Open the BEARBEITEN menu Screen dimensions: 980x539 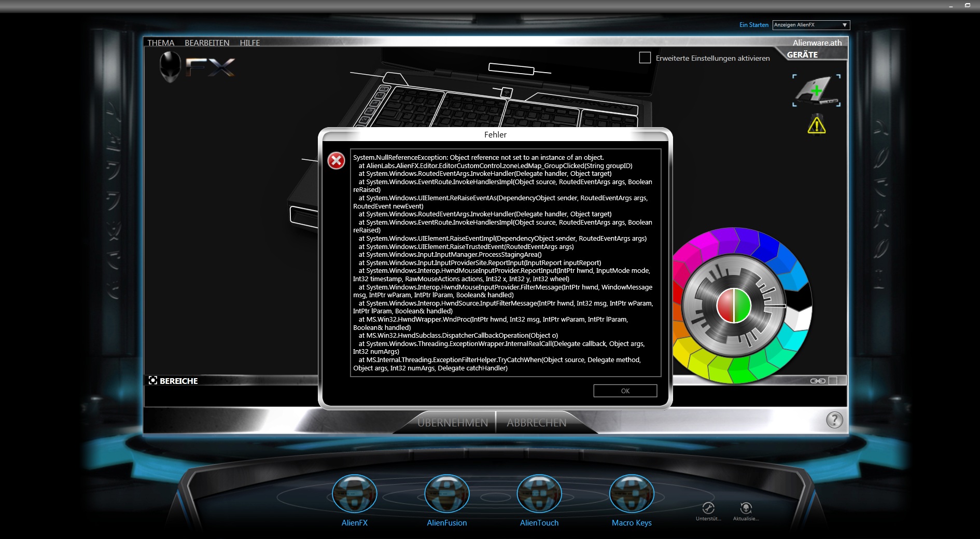pos(207,43)
